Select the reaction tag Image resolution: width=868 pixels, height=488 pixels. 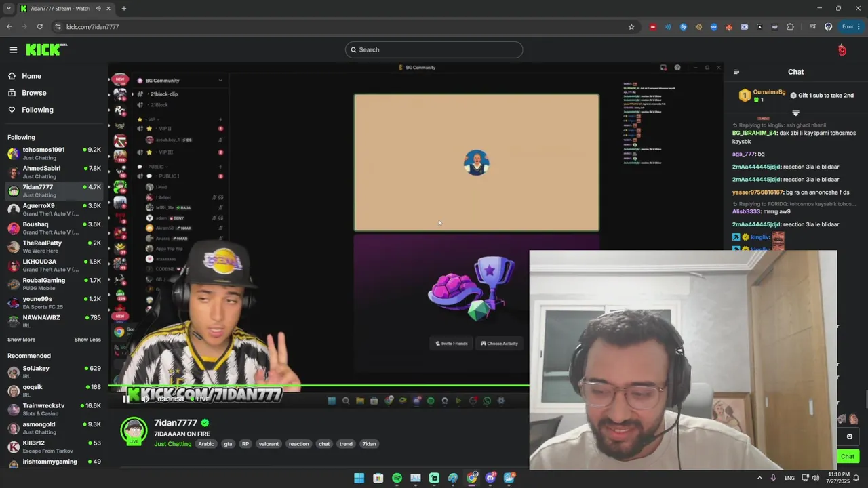point(298,444)
